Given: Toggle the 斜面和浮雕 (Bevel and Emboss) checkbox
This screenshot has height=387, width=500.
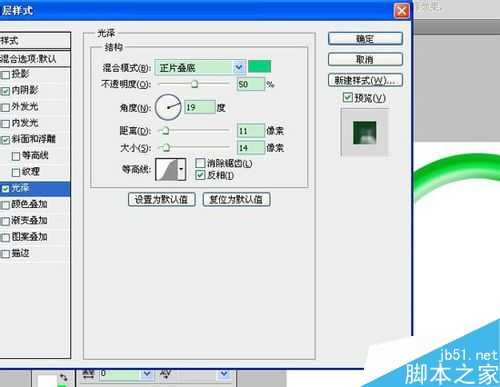Looking at the screenshot, I should [6, 140].
